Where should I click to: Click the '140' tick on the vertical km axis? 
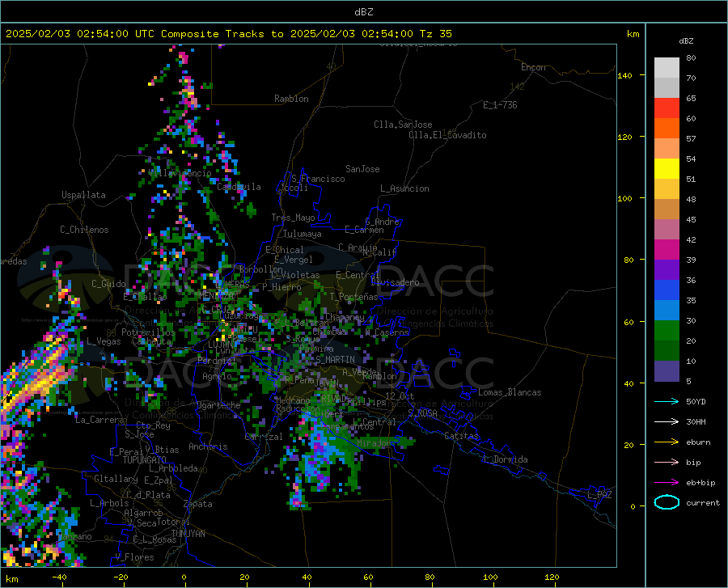(624, 75)
